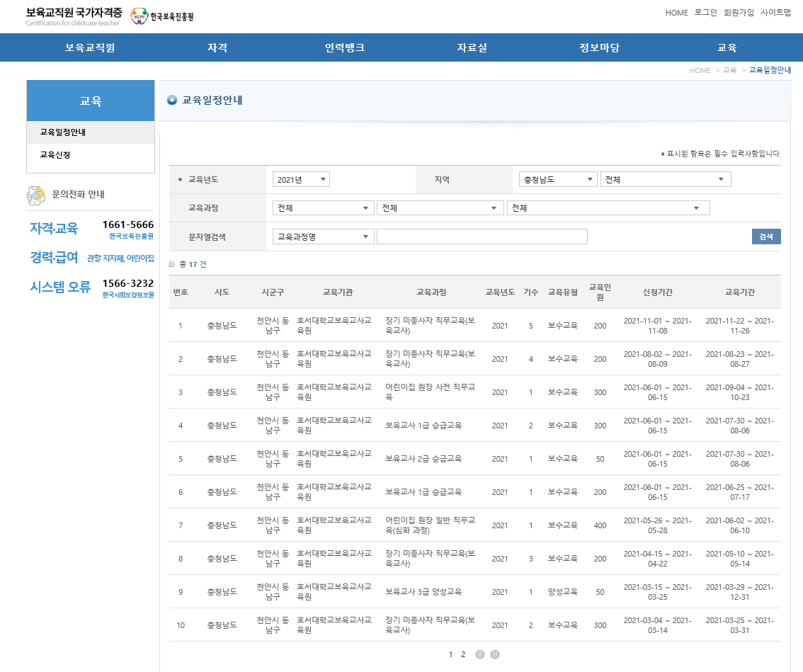Click the 번호 column header

[x=181, y=292]
